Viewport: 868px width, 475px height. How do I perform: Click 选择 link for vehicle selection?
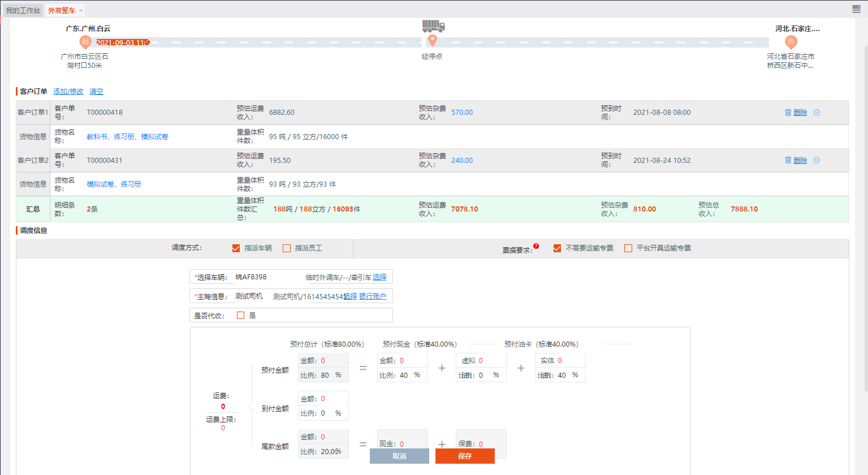coord(379,277)
